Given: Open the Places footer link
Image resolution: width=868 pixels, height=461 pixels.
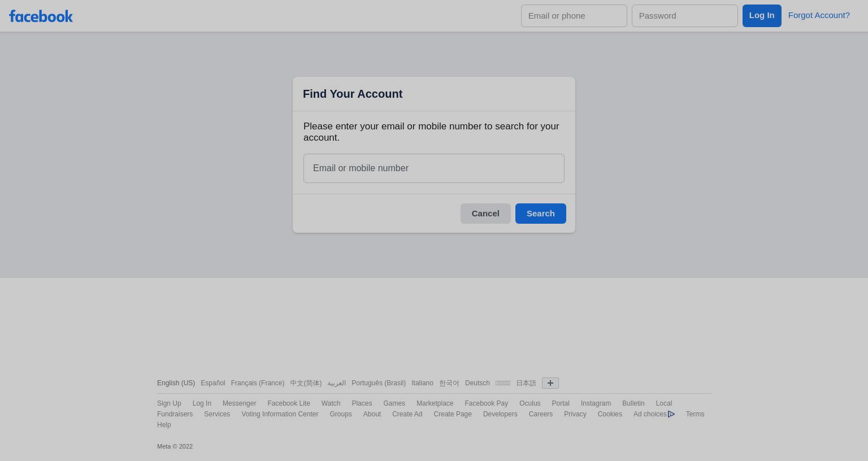Looking at the screenshot, I should pyautogui.click(x=362, y=403).
